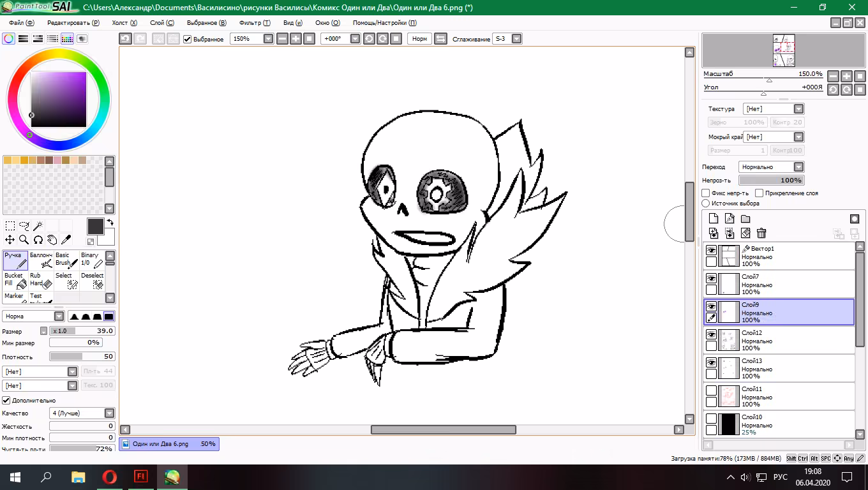Open the Сглаживание S-3 dropdown
868x490 pixels.
pos(517,39)
